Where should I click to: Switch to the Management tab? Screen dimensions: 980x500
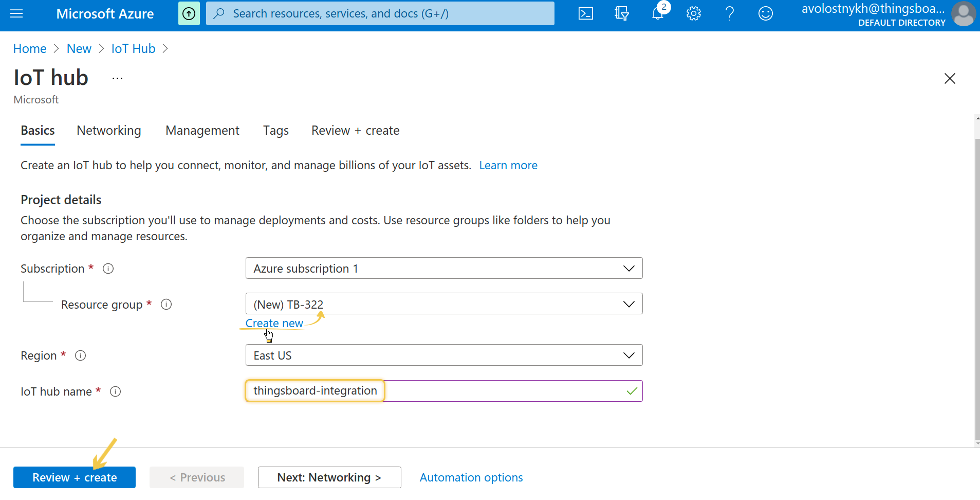[x=202, y=131]
